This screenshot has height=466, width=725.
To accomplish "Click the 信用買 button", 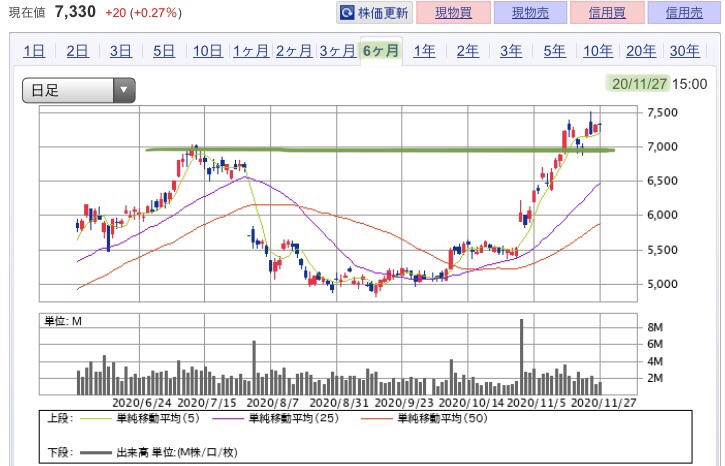I will point(607,12).
